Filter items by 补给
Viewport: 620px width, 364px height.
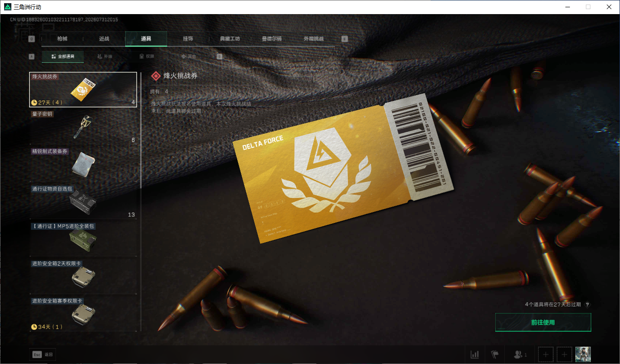105,56
